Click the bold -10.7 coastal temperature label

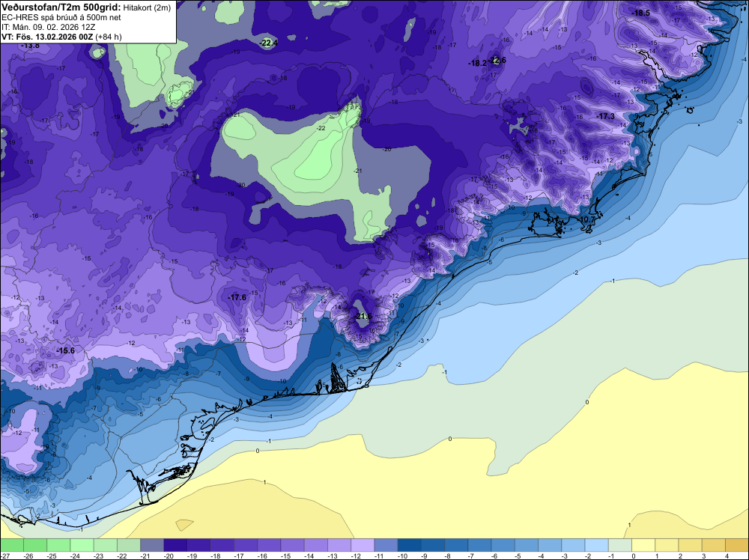click(x=586, y=219)
